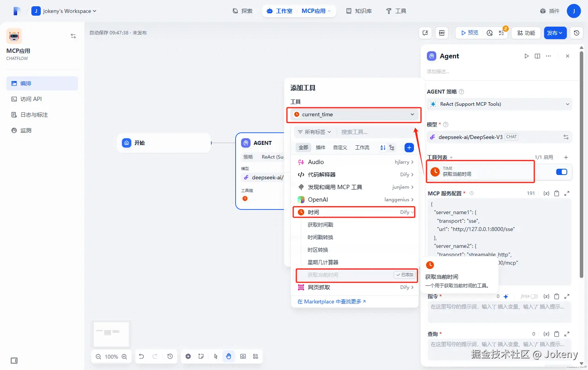This screenshot has width=588, height=370.
Task: Expand the MCP 服务配置 editor
Action: 567,193
